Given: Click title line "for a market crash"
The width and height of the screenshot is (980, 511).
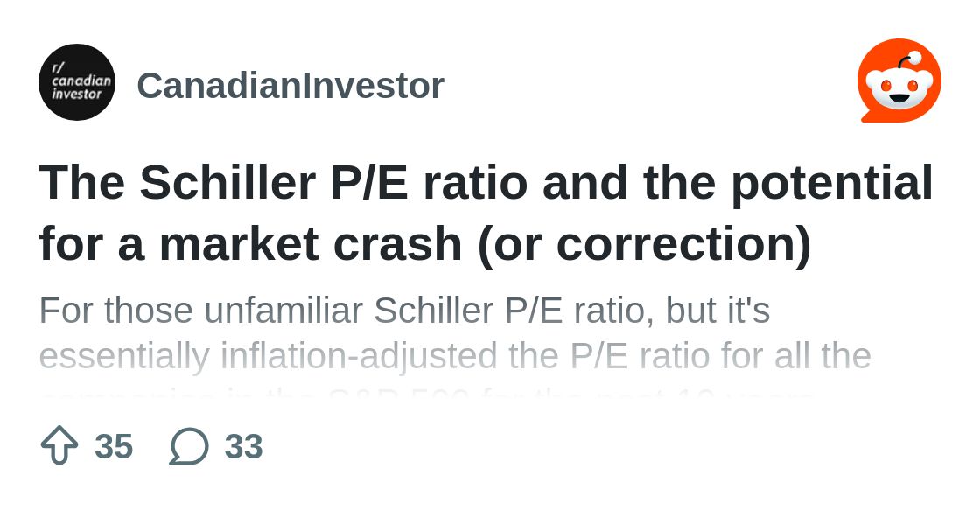Looking at the screenshot, I should [x=248, y=244].
